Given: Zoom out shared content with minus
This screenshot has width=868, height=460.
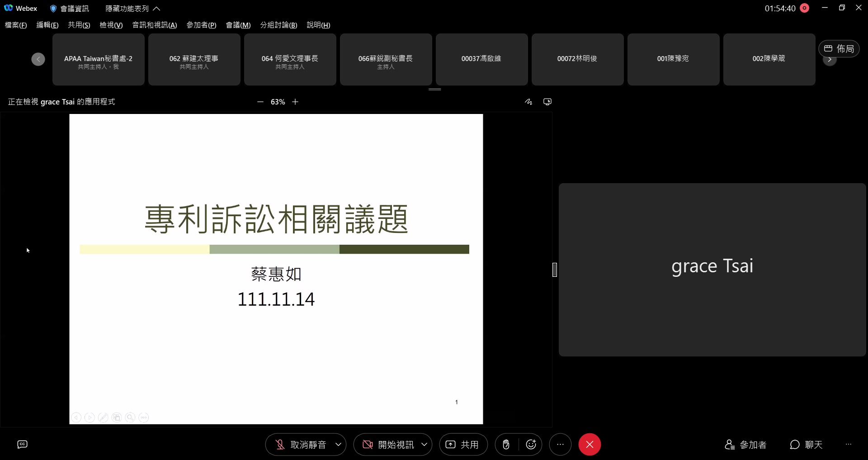Looking at the screenshot, I should (x=260, y=102).
